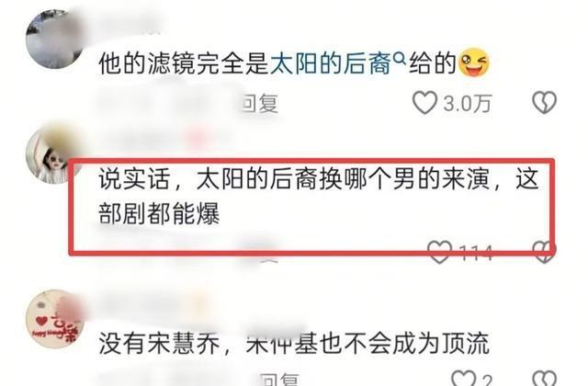Open the 太阳的后裔 blue search link
The image size is (588, 386).
pos(331,63)
